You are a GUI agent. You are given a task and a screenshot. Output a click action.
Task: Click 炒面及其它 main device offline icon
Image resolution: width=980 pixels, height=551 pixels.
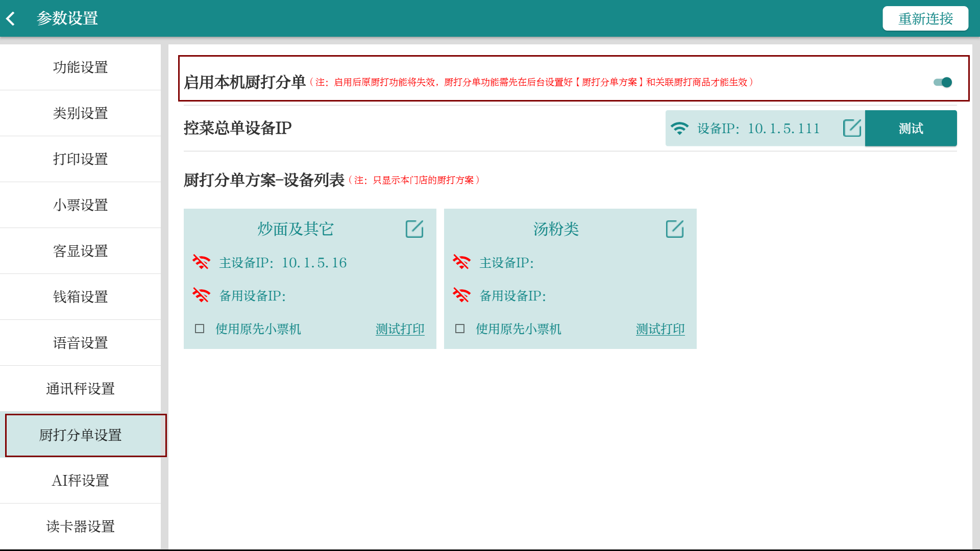[x=201, y=262]
